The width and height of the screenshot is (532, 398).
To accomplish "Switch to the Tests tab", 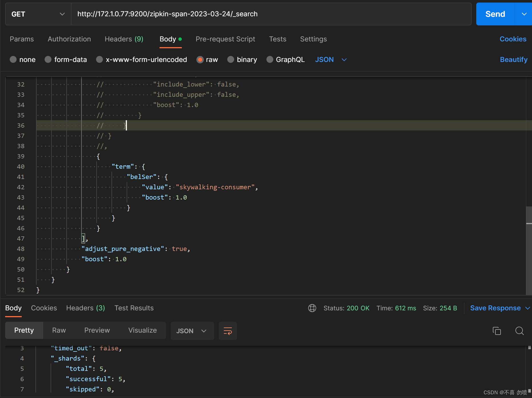I will pos(278,39).
